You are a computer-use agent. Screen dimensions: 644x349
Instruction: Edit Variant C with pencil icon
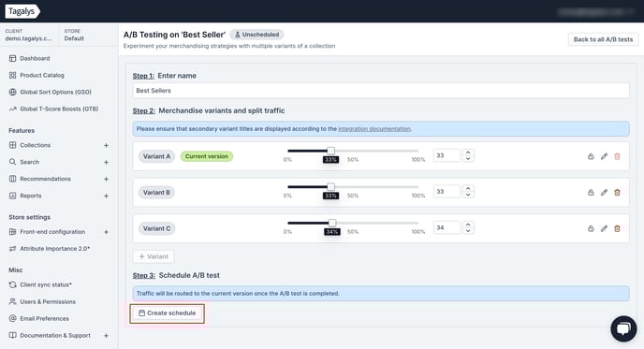[604, 228]
